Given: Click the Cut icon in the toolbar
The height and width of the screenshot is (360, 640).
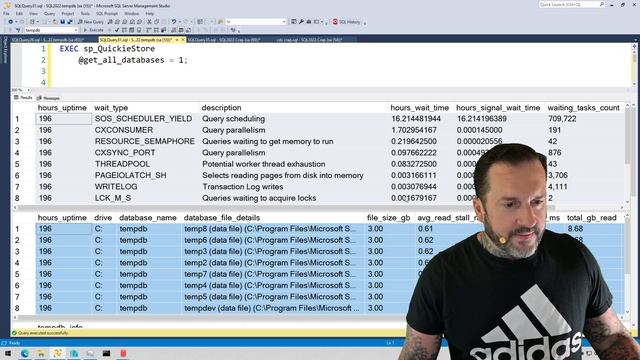Looking at the screenshot, I should point(149,22).
